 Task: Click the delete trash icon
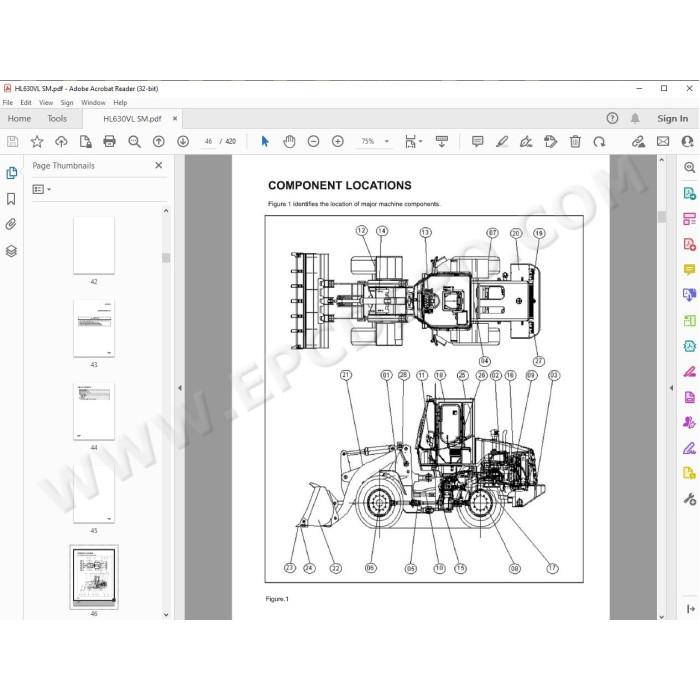click(x=575, y=142)
